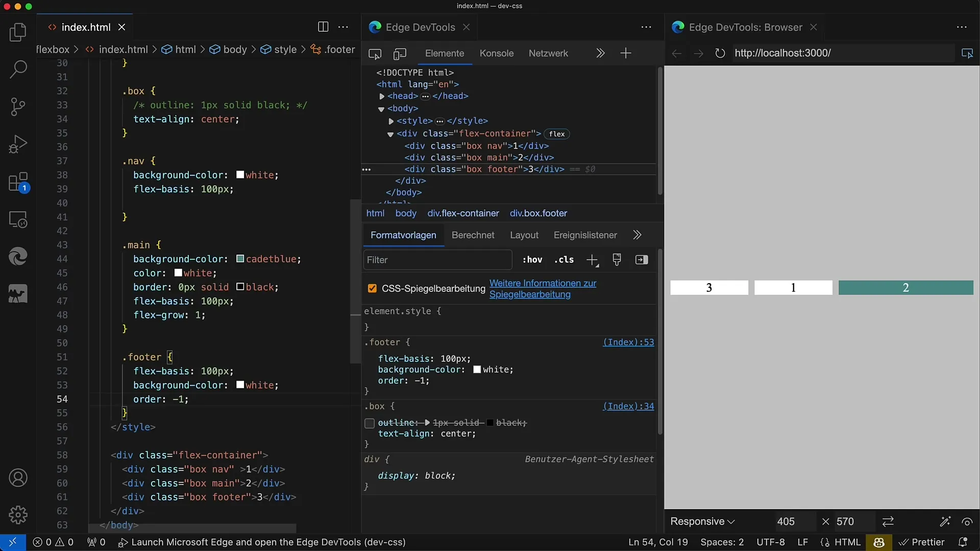Image resolution: width=980 pixels, height=551 pixels.
Task: Click the filter input field in Styles panel
Action: [437, 259]
